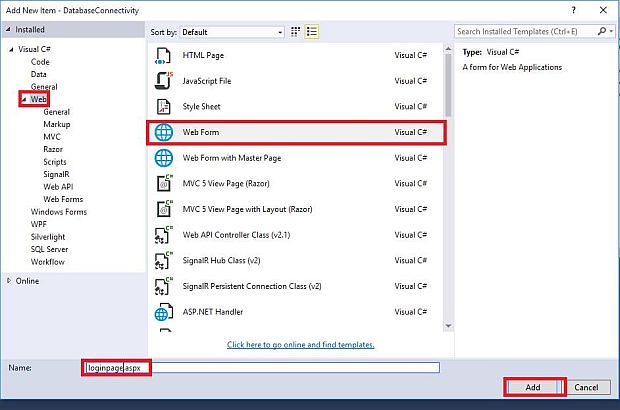620x410 pixels.
Task: Select the Code category
Action: click(40, 62)
